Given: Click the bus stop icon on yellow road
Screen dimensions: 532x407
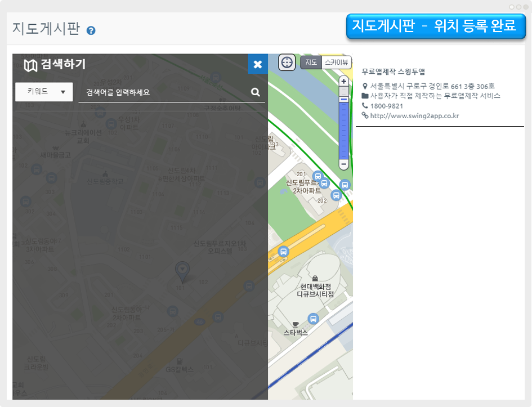Looking at the screenshot, I should tap(284, 251).
